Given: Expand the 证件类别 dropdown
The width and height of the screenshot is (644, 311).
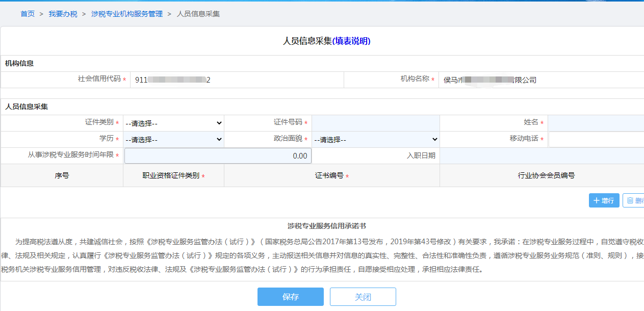Looking at the screenshot, I should pos(174,123).
